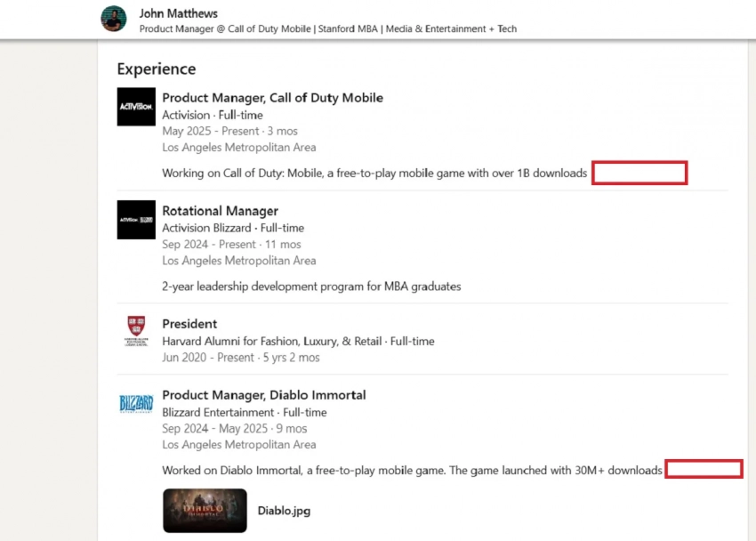Click the Diablo.jpg media file name
756x541 pixels.
(284, 511)
